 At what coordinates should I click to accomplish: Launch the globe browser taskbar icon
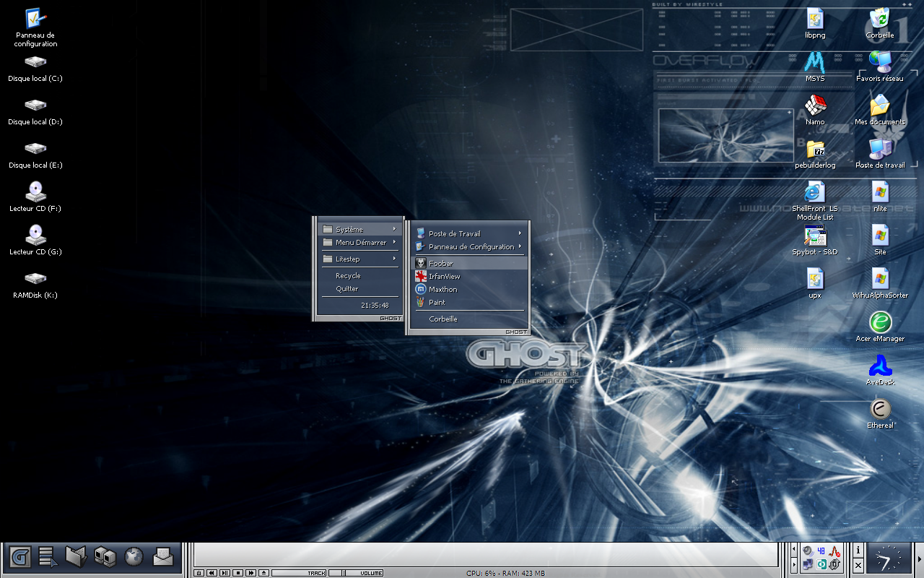point(134,556)
